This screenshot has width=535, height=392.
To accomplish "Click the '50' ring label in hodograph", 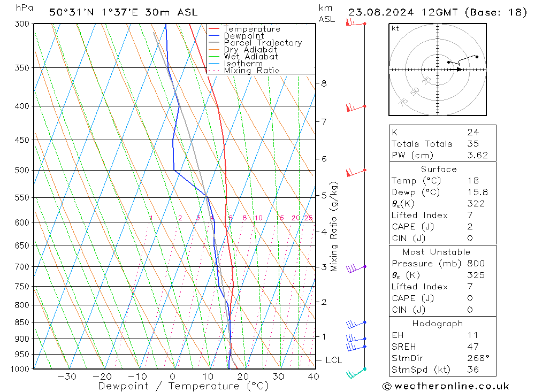I will coord(415,91).
